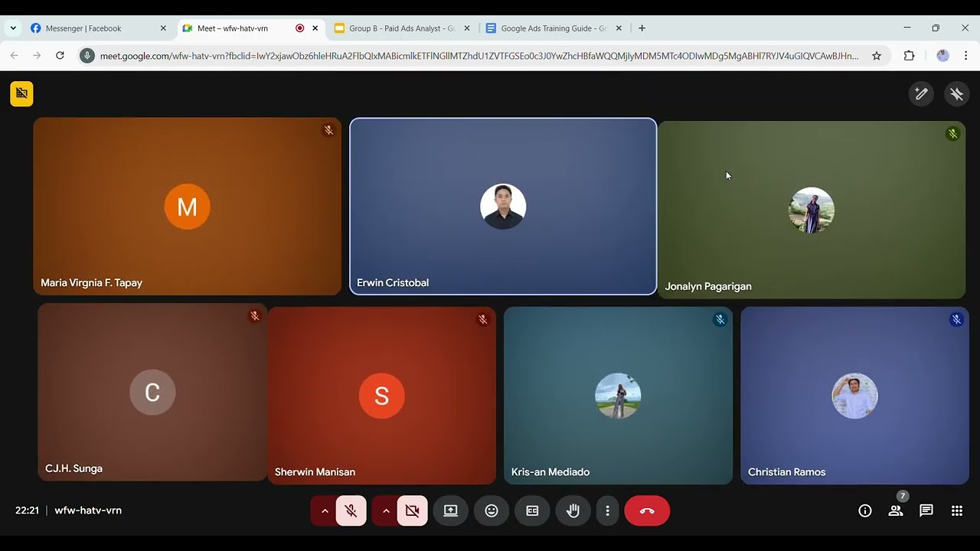Leave the call with red hang-up button

click(x=647, y=510)
